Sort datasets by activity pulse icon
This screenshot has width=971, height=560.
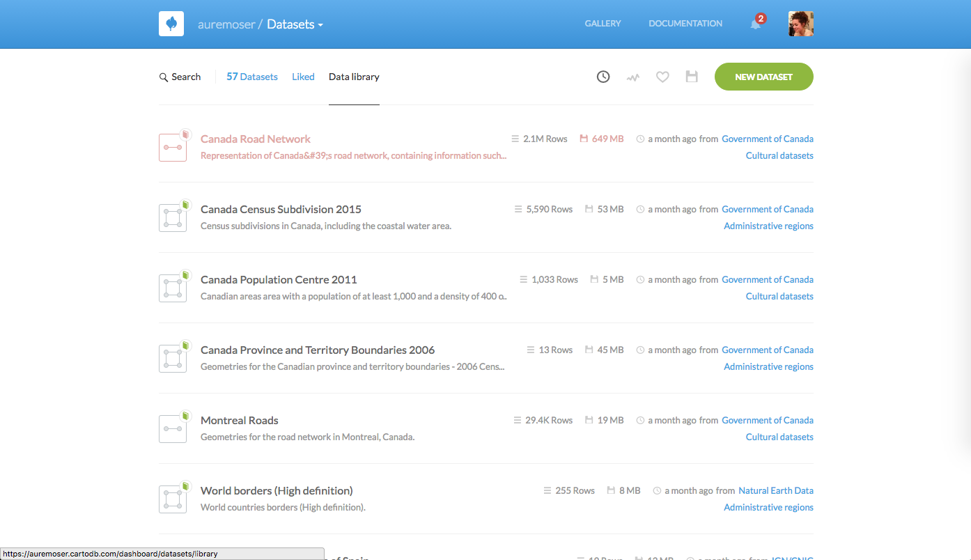(x=632, y=77)
